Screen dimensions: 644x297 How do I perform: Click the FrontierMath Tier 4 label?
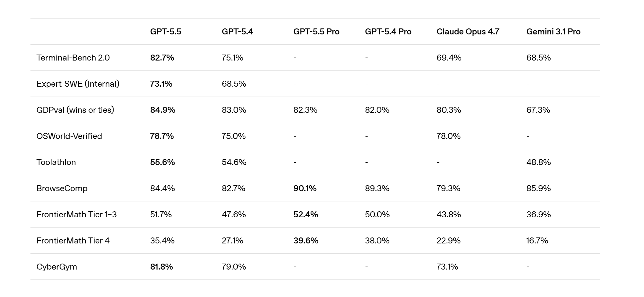click(x=73, y=241)
